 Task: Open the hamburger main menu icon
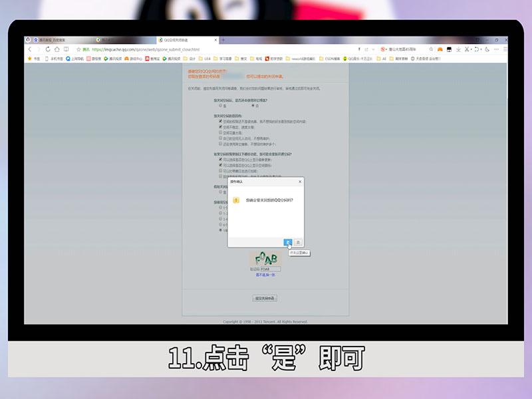505,49
